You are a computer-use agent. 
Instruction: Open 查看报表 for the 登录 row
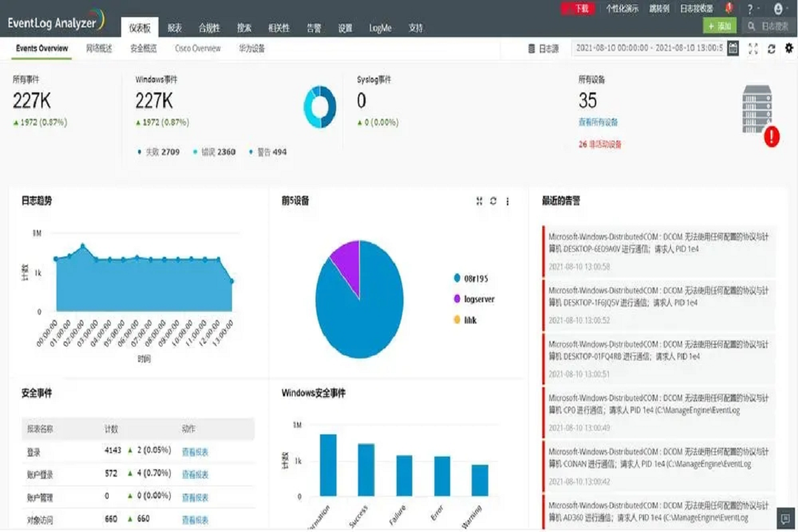pos(195,452)
